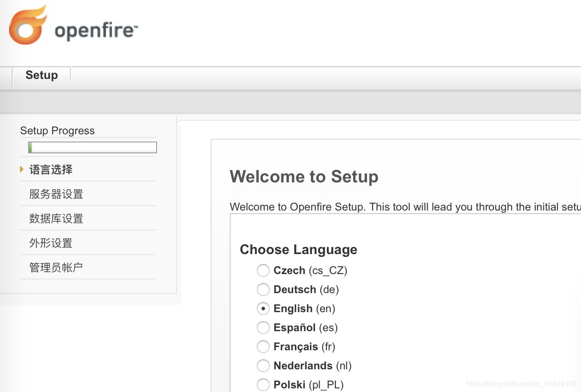Choose Español (es) radio button
This screenshot has height=392, width=581.
point(263,328)
